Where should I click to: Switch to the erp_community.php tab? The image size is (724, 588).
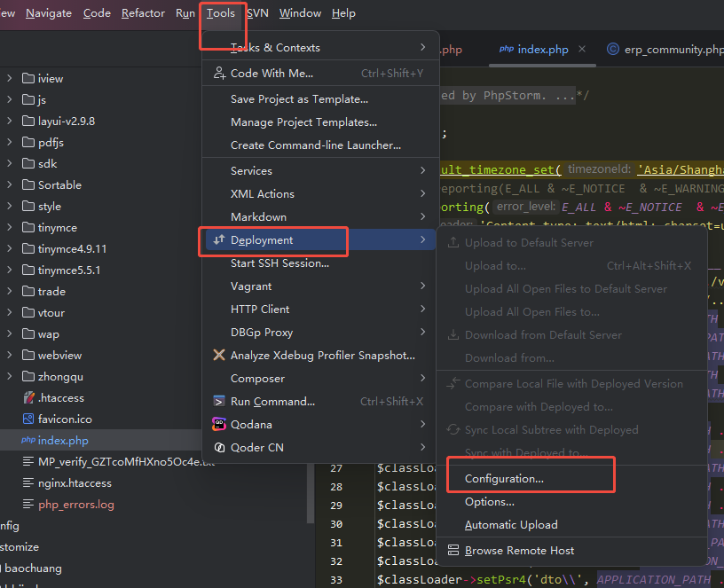(665, 49)
